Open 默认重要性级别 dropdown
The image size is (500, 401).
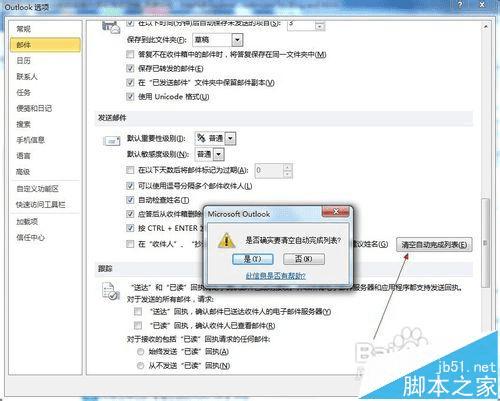(x=231, y=138)
